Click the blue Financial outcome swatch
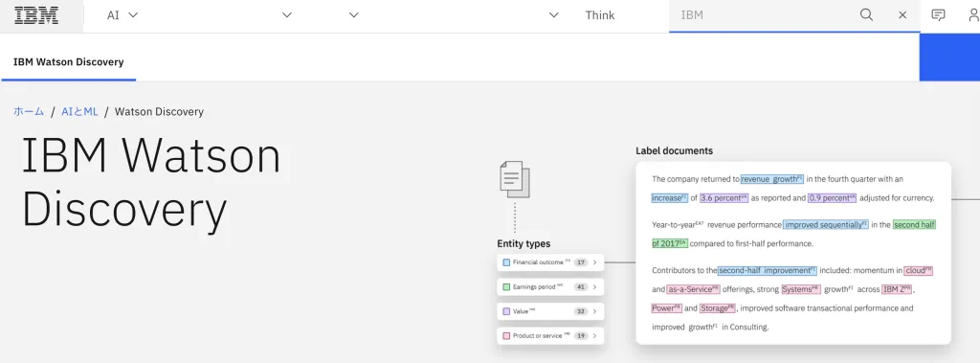The width and height of the screenshot is (980, 363). pyautogui.click(x=506, y=262)
